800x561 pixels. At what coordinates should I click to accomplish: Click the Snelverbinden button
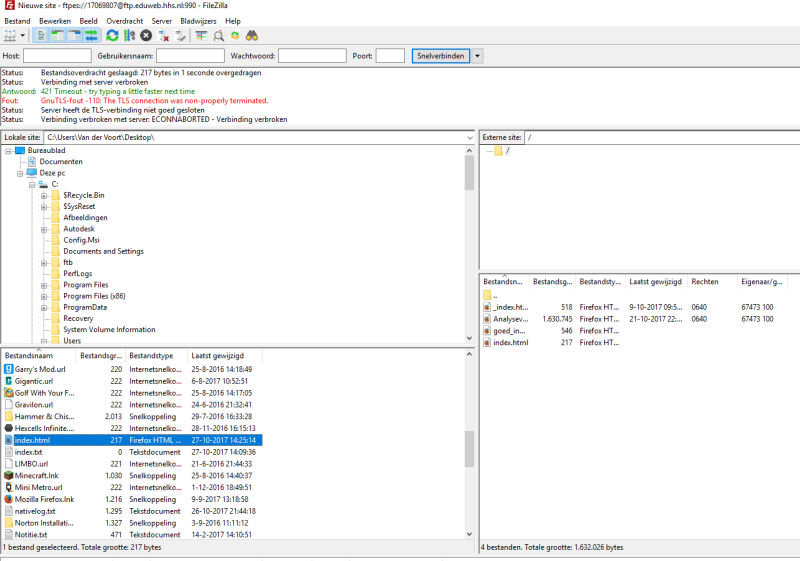pos(439,56)
